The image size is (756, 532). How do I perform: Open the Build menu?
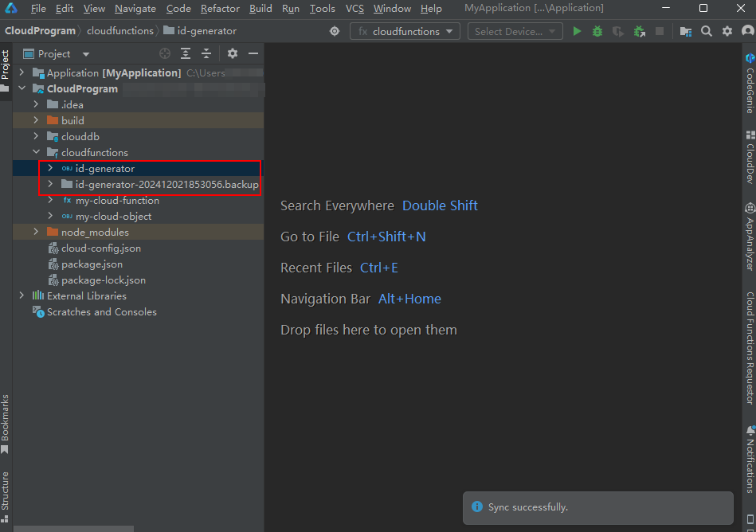coord(260,9)
